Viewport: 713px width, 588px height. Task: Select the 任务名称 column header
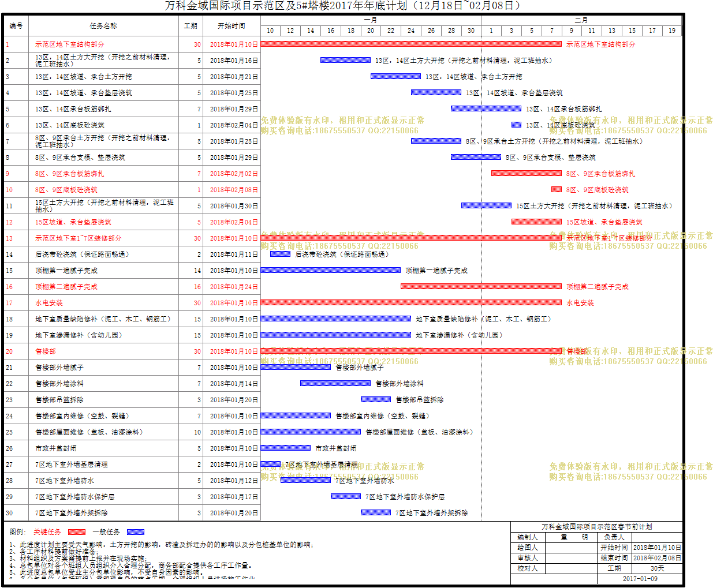(103, 26)
